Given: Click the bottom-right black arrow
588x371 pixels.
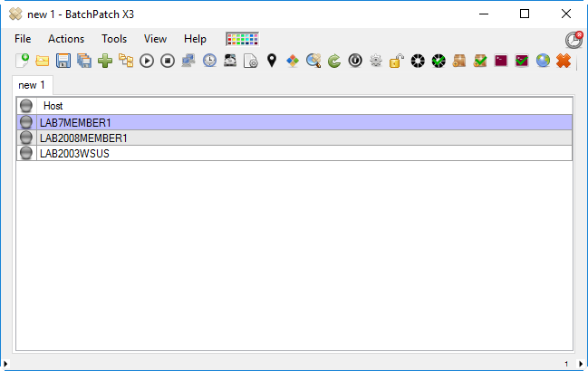Looking at the screenshot, I should [581, 364].
